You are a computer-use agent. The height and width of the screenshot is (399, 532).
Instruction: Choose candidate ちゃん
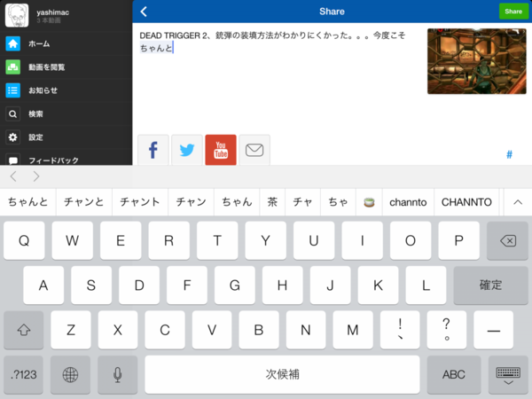coord(237,202)
